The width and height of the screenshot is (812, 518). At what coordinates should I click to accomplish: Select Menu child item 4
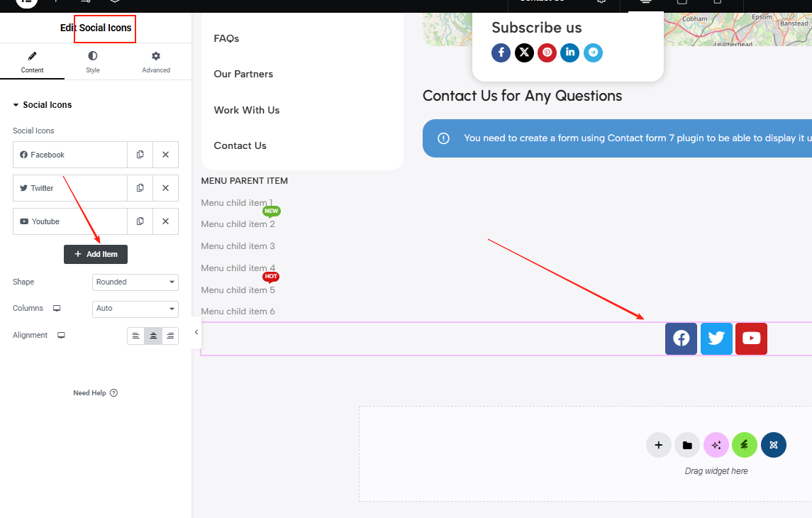(x=238, y=268)
